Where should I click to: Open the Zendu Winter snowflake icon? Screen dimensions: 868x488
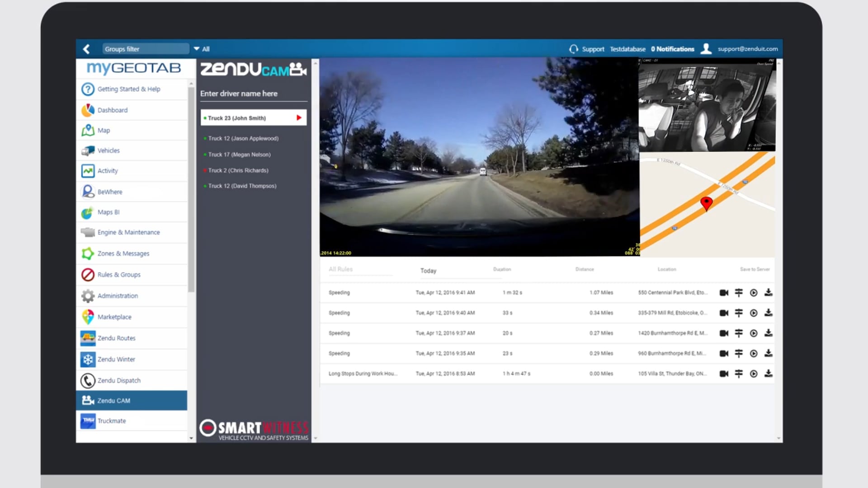click(88, 359)
